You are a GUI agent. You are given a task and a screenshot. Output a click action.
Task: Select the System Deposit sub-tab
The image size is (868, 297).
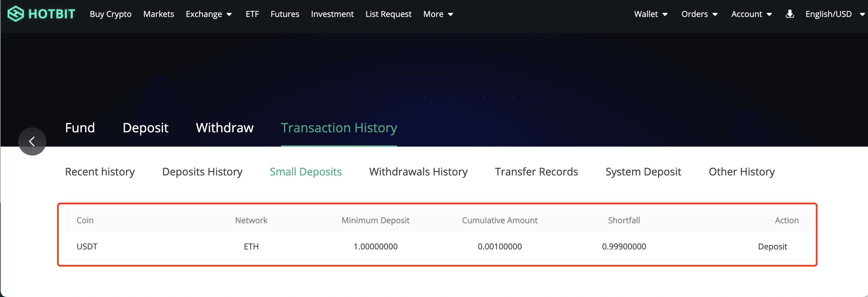click(x=643, y=172)
